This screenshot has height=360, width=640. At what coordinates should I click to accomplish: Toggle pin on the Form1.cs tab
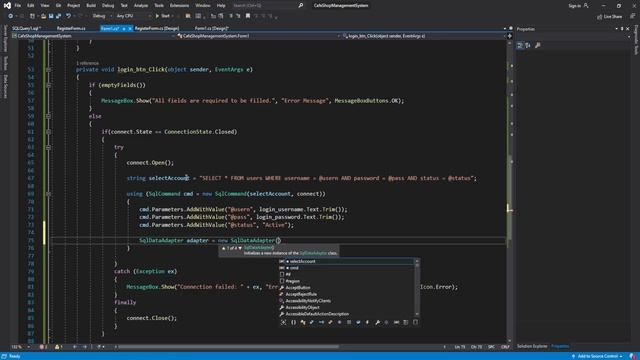[x=124, y=29]
